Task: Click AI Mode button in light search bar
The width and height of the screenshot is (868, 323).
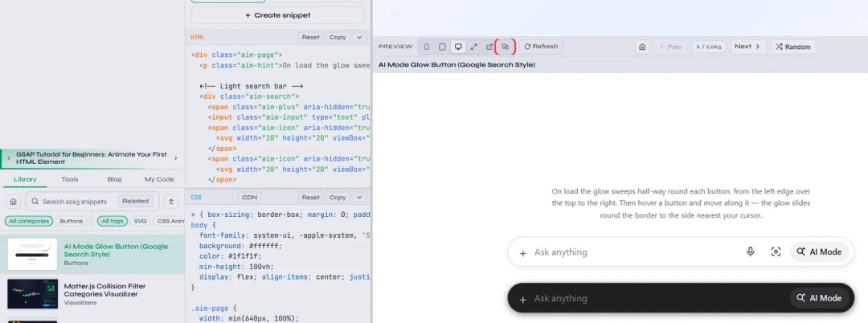Action: click(x=819, y=251)
